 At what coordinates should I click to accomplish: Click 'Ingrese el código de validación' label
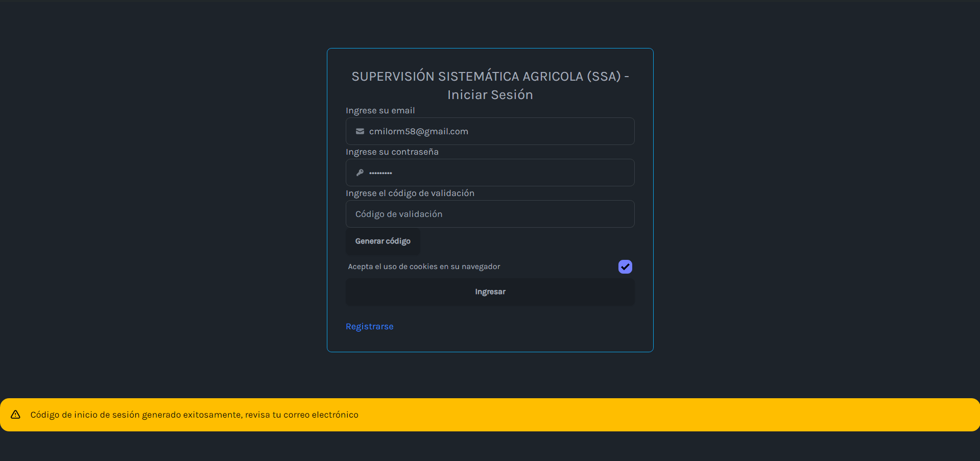pos(410,193)
